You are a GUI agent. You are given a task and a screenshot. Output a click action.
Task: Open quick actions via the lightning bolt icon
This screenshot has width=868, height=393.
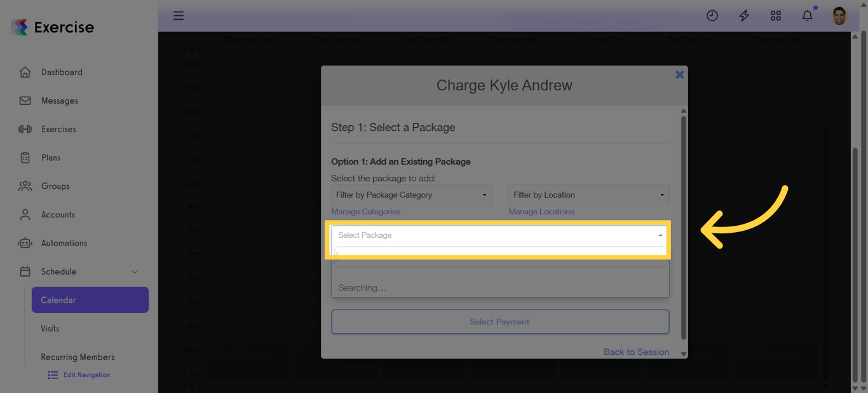point(744,15)
